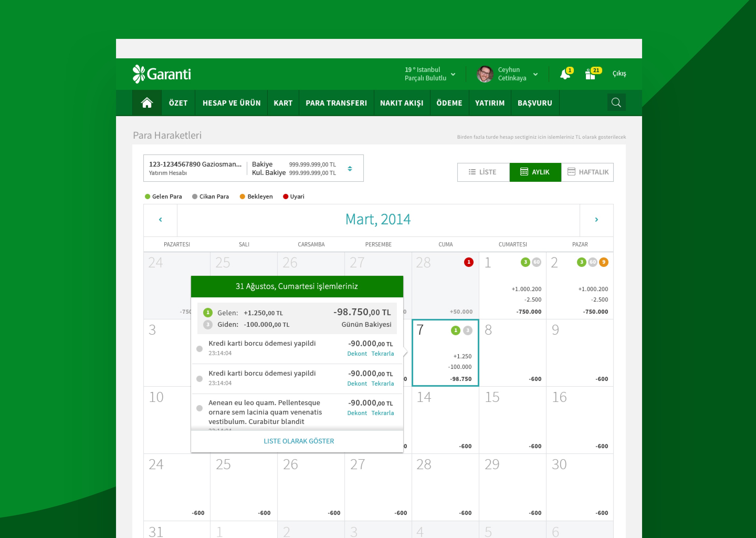Switch to Liste view
Viewport: 756px width, 538px height.
pyautogui.click(x=483, y=172)
